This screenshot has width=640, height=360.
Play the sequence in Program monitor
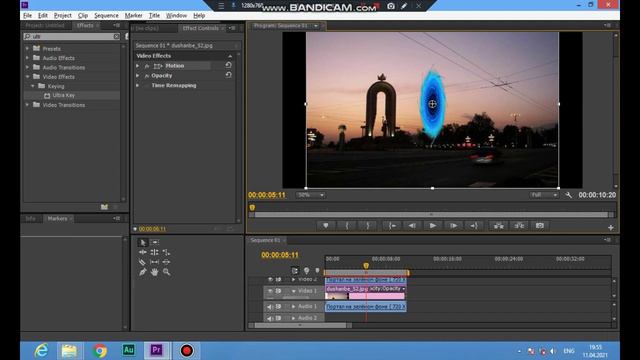(x=433, y=226)
